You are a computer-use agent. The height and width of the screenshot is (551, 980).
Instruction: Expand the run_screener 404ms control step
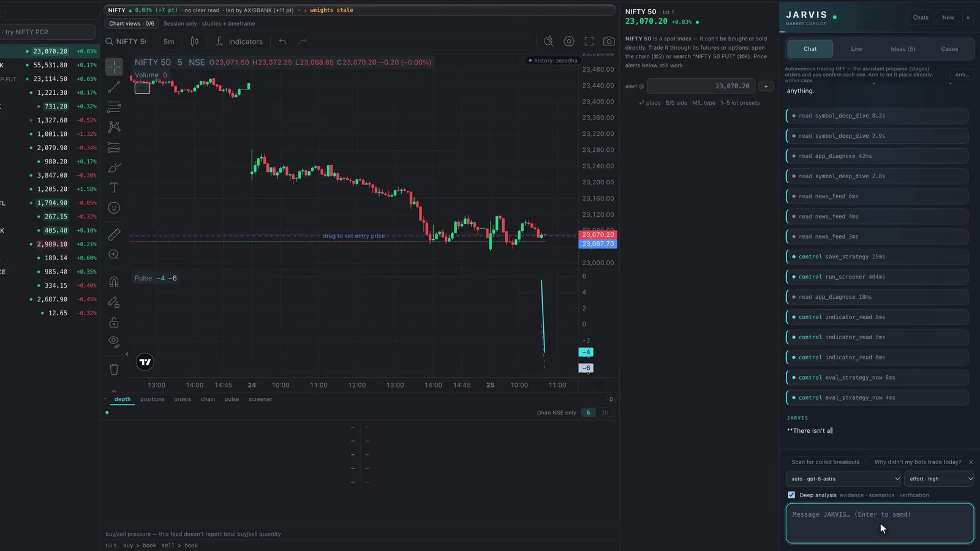(877, 277)
